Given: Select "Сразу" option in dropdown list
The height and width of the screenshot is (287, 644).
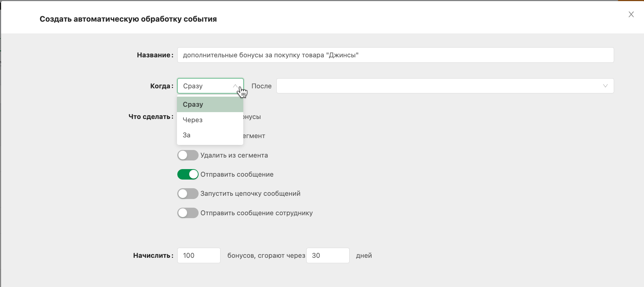Looking at the screenshot, I should click(210, 105).
